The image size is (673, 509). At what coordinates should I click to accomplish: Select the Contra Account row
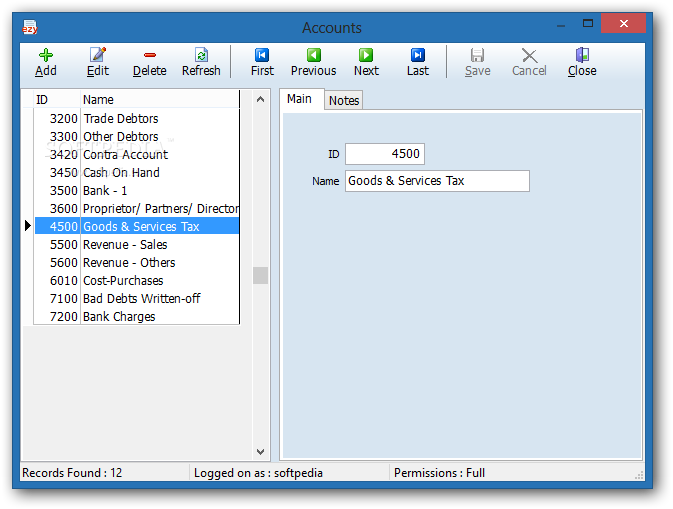coord(136,155)
